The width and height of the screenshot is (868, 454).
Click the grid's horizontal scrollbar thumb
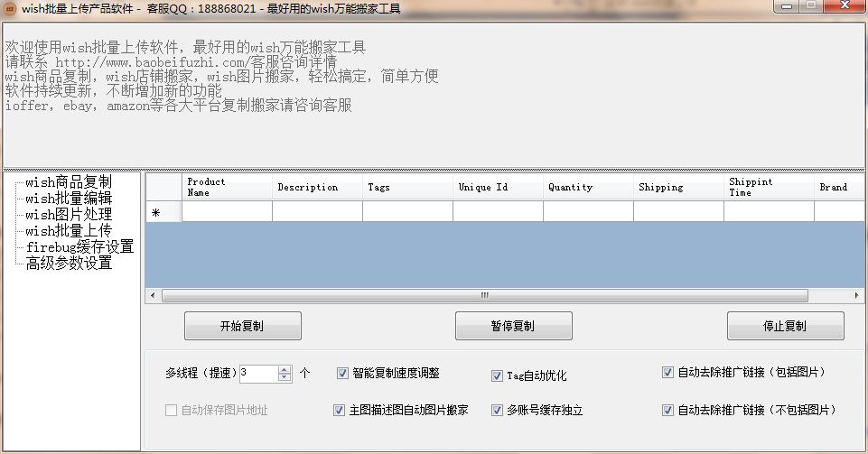pos(484,295)
